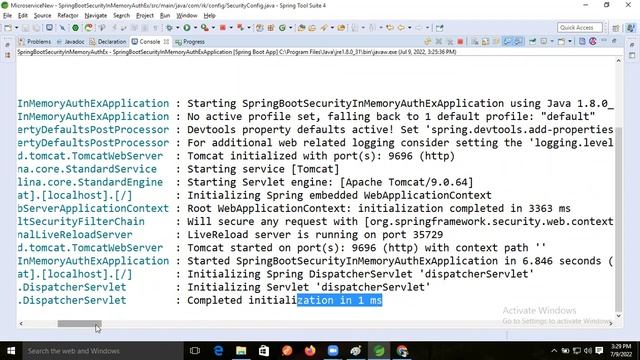Click the Spring perspective icon
The height and width of the screenshot is (360, 640).
pos(631,28)
